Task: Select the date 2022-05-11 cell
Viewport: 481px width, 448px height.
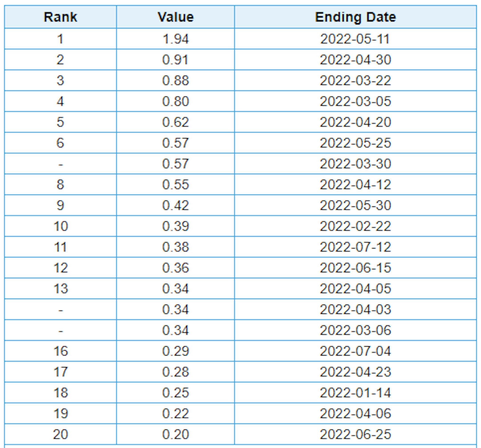Action: (x=355, y=39)
